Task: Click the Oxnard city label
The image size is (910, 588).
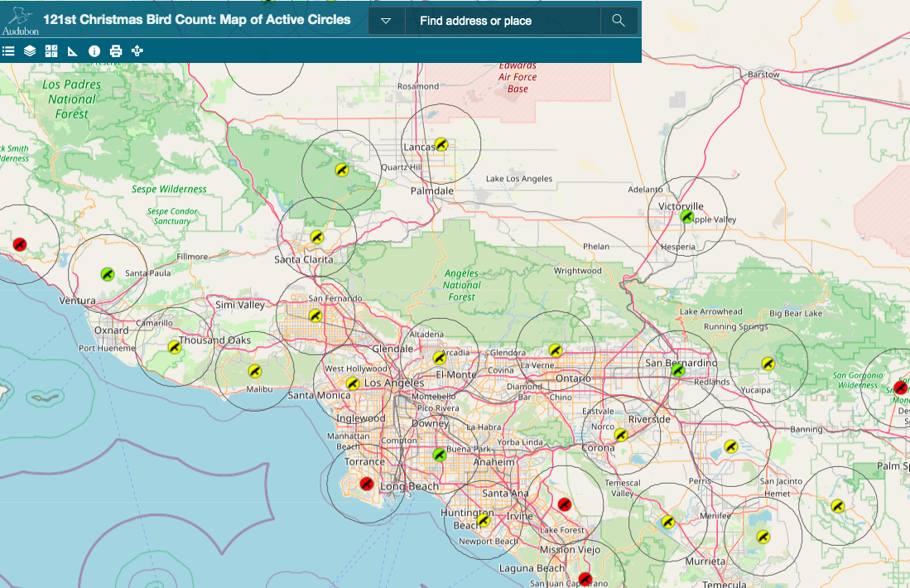Action: (x=112, y=330)
